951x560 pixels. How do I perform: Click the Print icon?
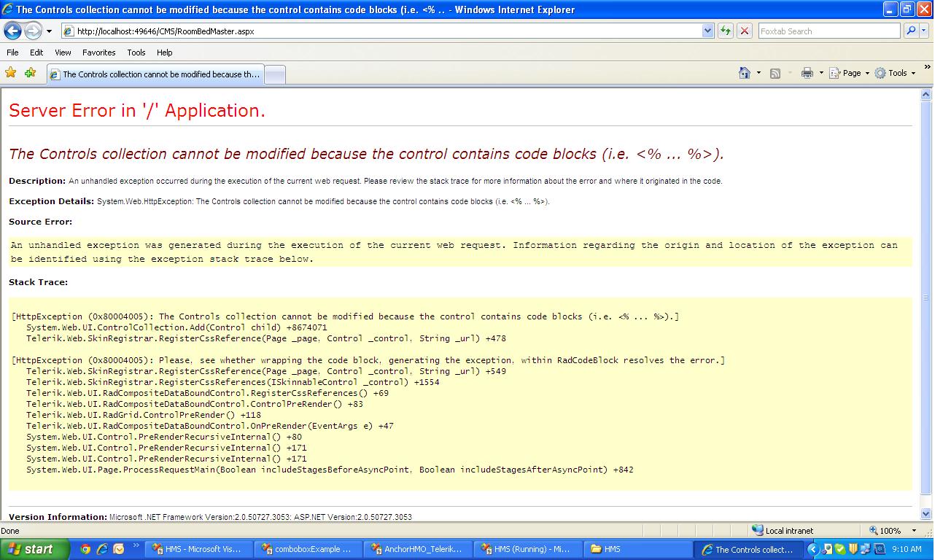coord(807,73)
